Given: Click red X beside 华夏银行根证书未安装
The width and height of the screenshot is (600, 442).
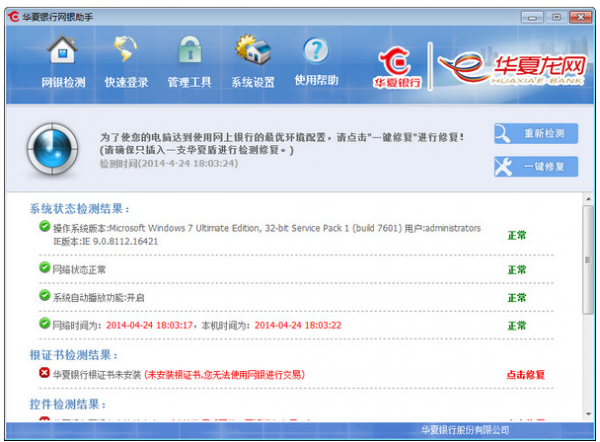Looking at the screenshot, I should (44, 372).
